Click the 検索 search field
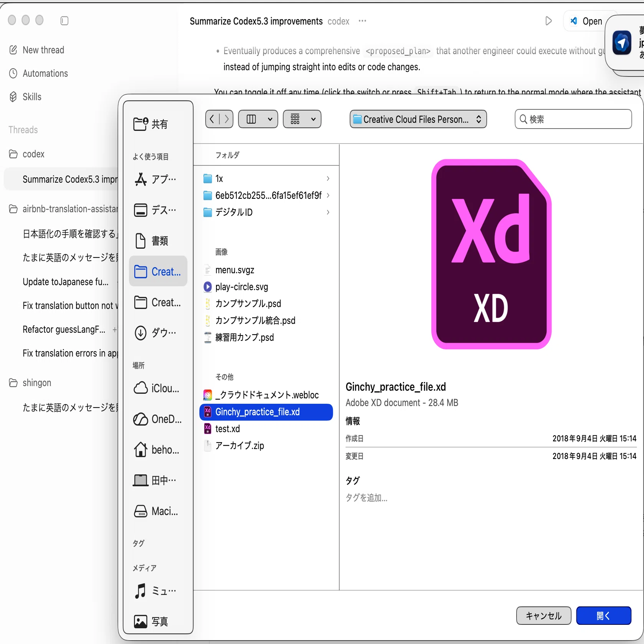 click(573, 119)
